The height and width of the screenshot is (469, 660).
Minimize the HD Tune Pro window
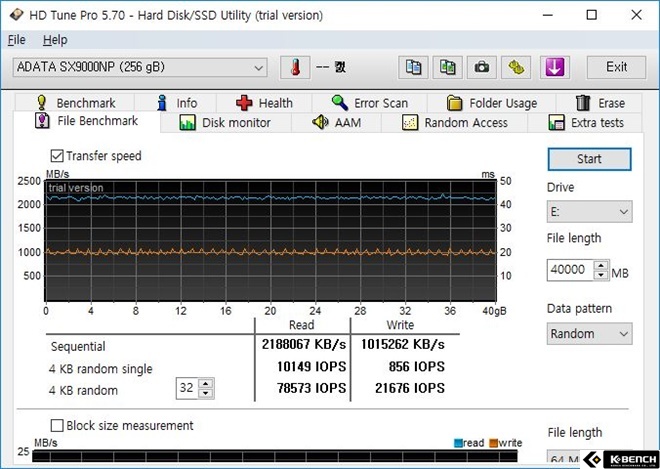pos(548,15)
